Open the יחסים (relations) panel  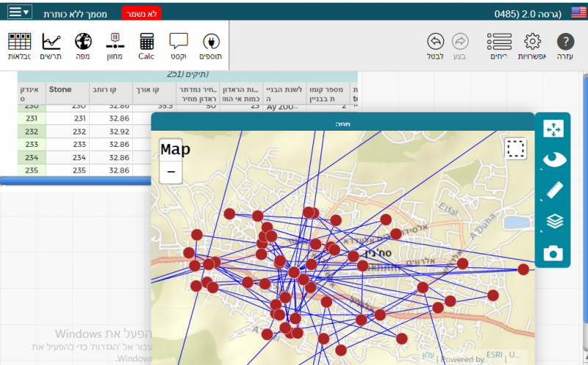(x=499, y=46)
